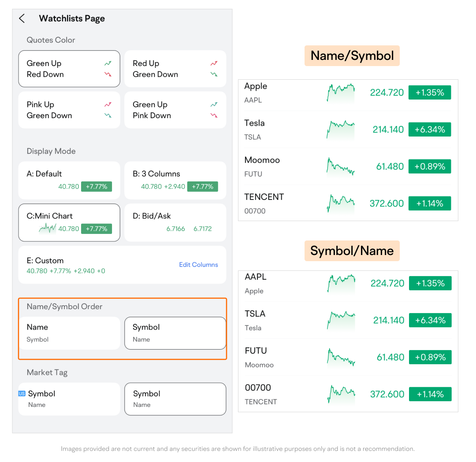Select the Market Tag option without badge

pyautogui.click(x=175, y=399)
